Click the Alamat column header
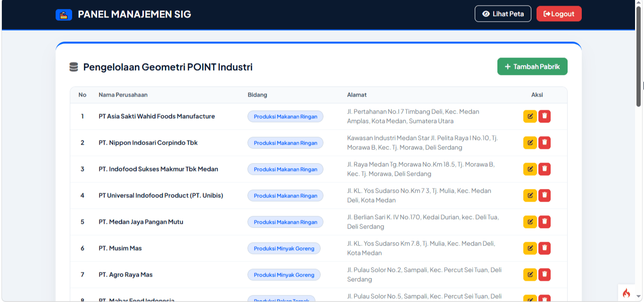Image resolution: width=644 pixels, height=302 pixels. coord(357,95)
